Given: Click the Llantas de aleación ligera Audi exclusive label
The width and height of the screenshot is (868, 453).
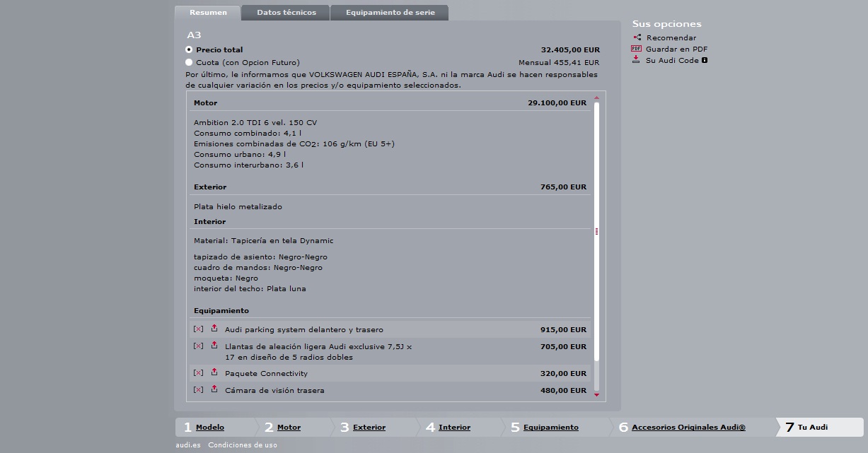Looking at the screenshot, I should click(x=318, y=352).
